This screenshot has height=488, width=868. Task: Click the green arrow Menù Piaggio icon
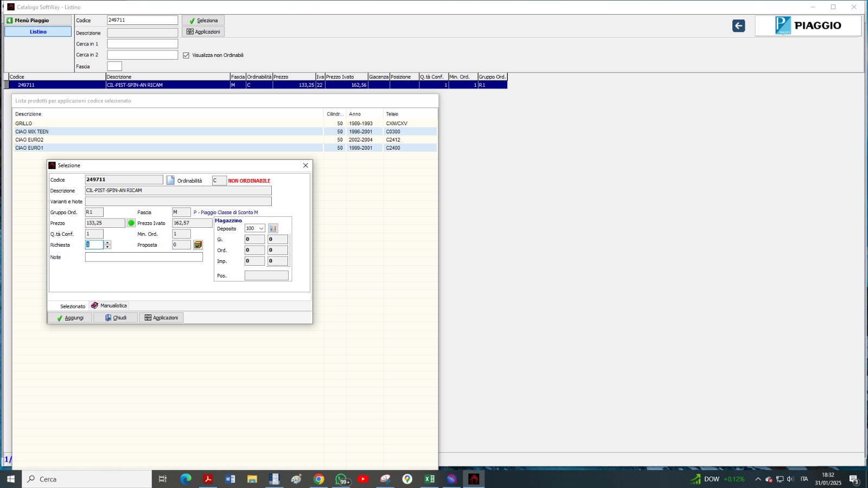9,20
